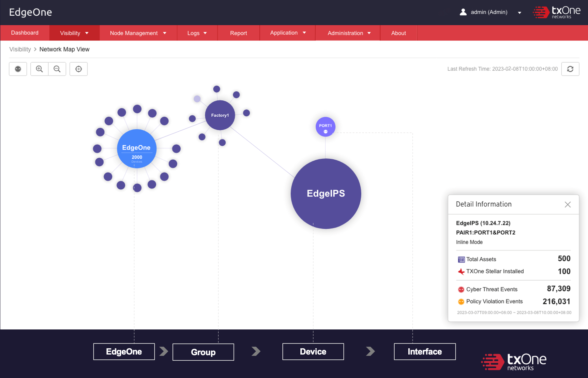The height and width of the screenshot is (378, 588).
Task: Open the Report tab
Action: (238, 33)
